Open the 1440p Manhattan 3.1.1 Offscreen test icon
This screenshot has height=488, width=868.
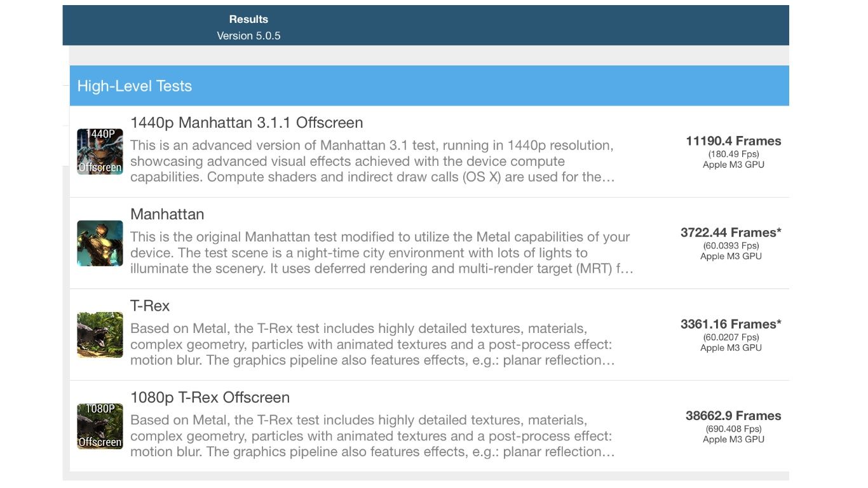tap(100, 151)
